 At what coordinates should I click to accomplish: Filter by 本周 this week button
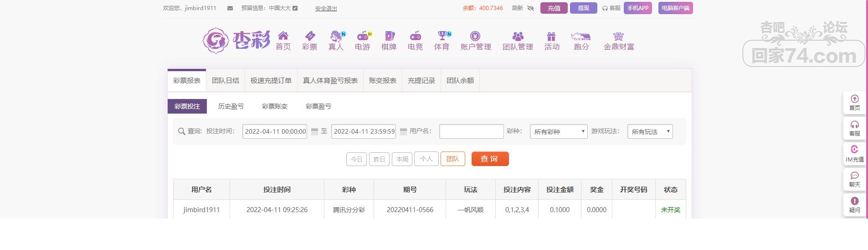click(x=402, y=159)
